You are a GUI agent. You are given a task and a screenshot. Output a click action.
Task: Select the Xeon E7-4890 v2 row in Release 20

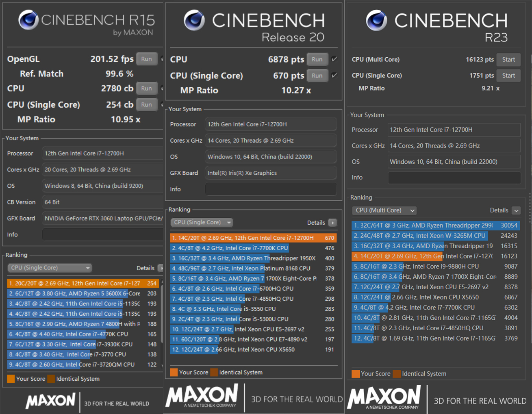pyautogui.click(x=254, y=339)
